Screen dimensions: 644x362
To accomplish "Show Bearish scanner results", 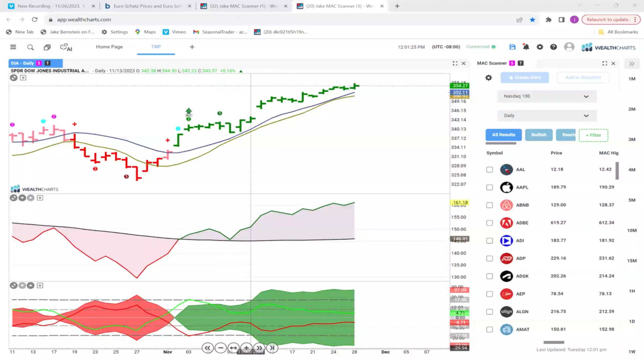I will coord(566,135).
